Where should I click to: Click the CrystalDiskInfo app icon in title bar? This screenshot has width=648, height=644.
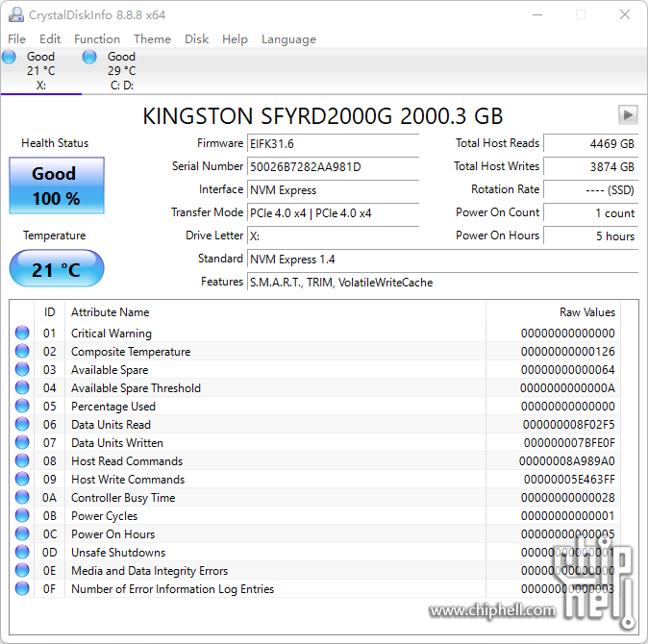point(16,14)
